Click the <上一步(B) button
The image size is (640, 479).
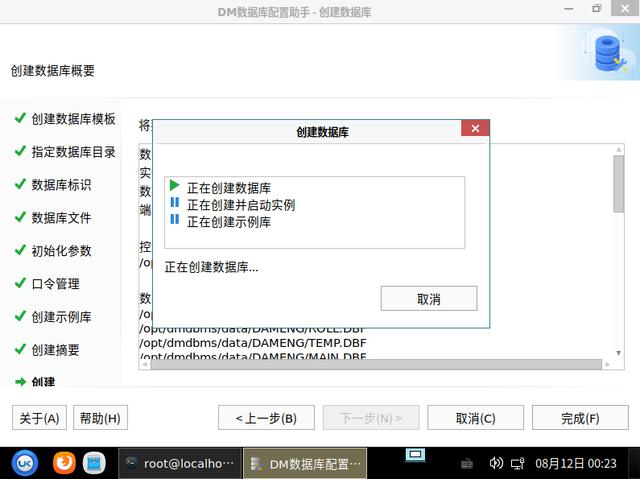click(x=266, y=418)
